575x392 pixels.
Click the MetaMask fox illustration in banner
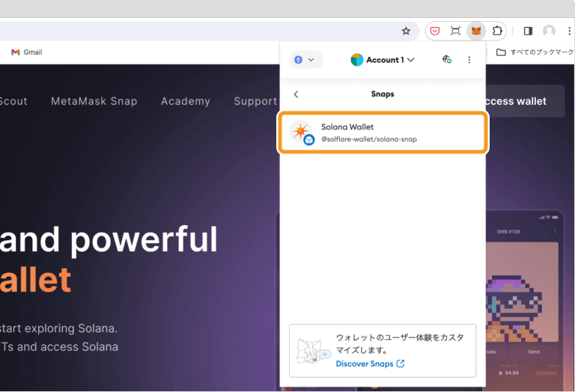click(x=313, y=352)
